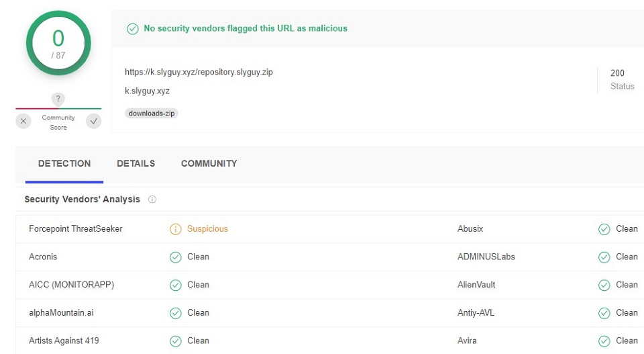Switch to the DETAILS tab
Image resolution: width=644 pixels, height=354 pixels.
tap(136, 163)
